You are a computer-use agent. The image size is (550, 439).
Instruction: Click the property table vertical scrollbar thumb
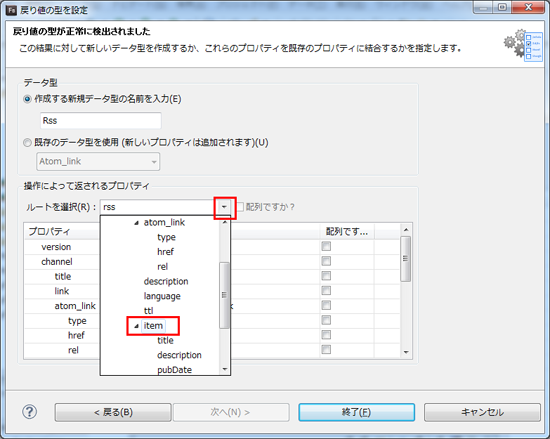405,259
